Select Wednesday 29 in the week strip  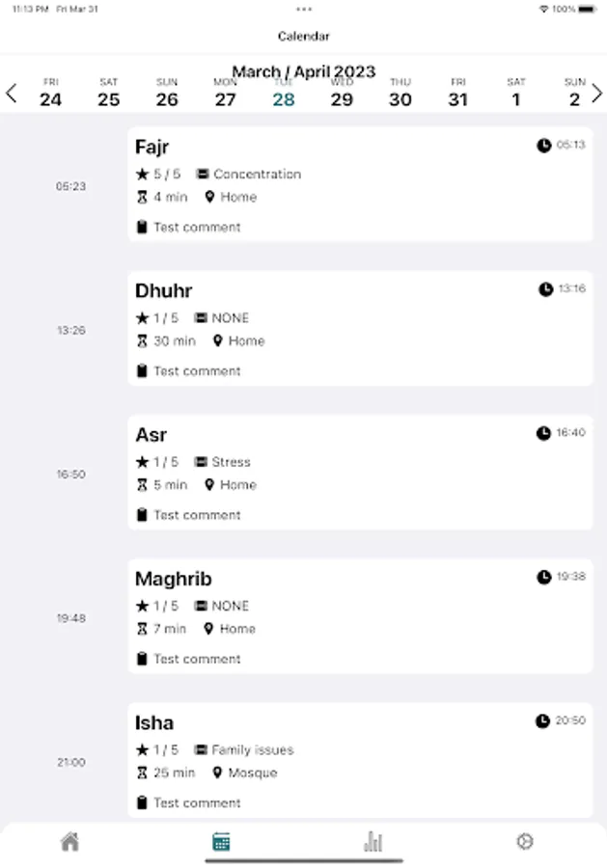(342, 94)
